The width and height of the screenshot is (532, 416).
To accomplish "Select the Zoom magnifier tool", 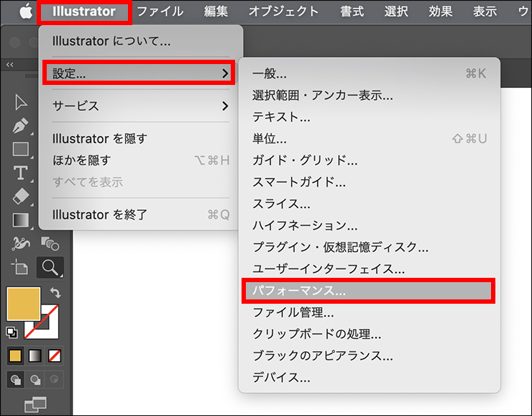I will [50, 267].
